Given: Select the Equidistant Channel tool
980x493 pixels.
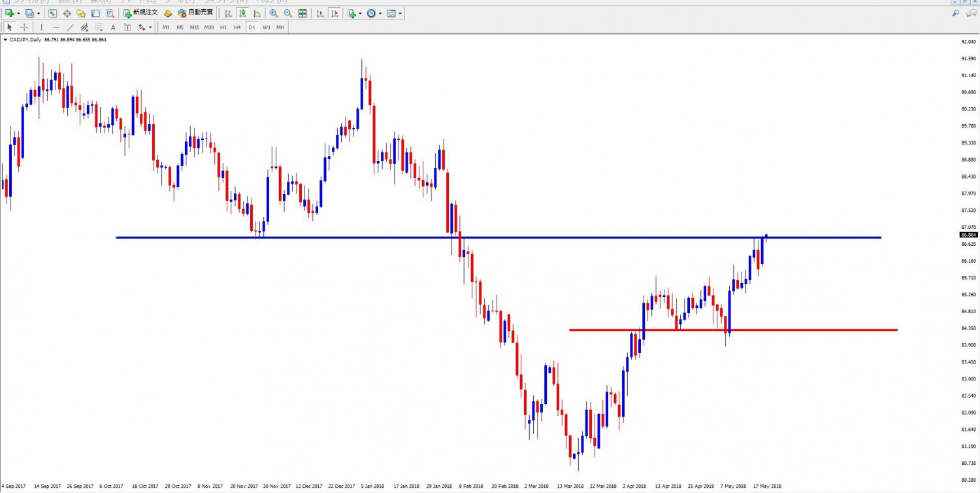Looking at the screenshot, I should (x=84, y=27).
